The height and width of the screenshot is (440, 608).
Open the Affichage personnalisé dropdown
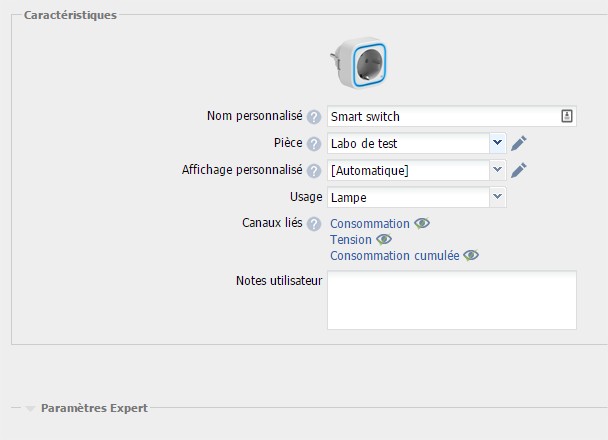click(497, 171)
